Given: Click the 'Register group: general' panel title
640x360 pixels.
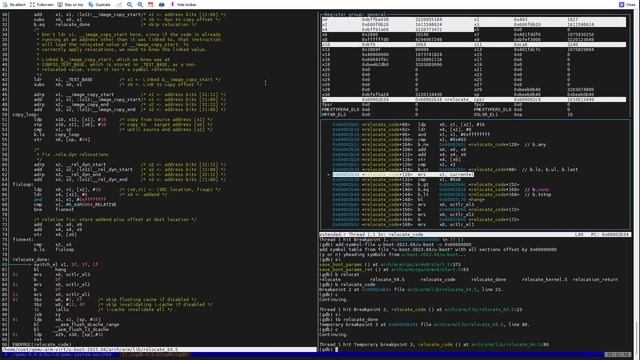Looking at the screenshot, I should [x=354, y=14].
